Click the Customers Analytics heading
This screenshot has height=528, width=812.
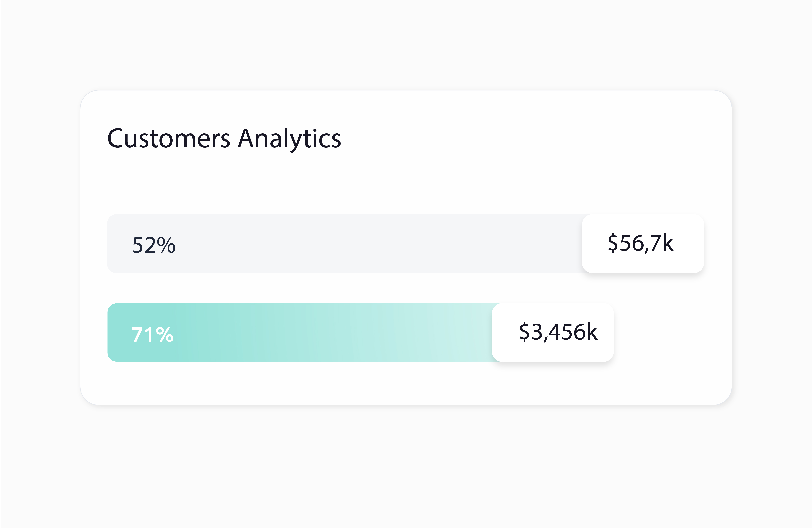(x=224, y=138)
